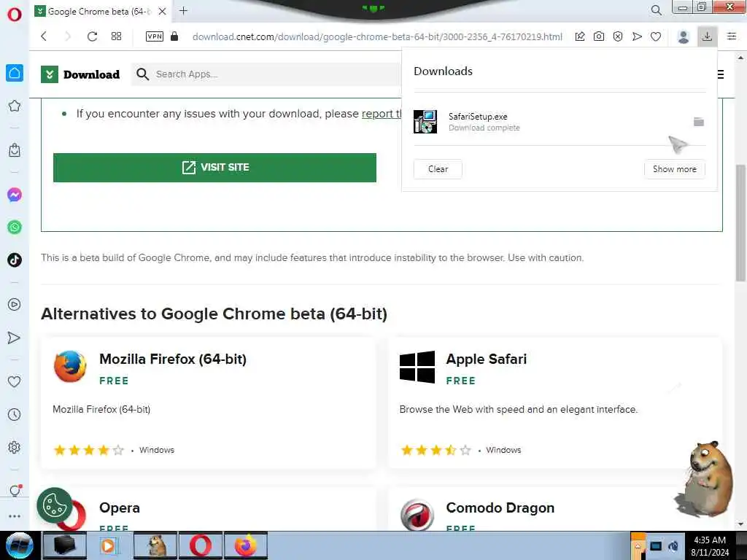Search tabs with the magnifier icon
This screenshot has height=560, width=747.
656,10
